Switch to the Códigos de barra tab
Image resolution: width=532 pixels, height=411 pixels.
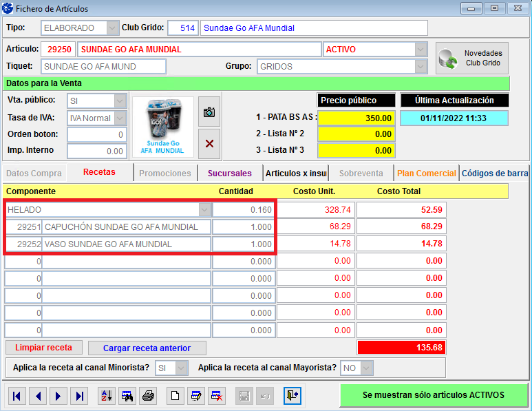point(495,173)
